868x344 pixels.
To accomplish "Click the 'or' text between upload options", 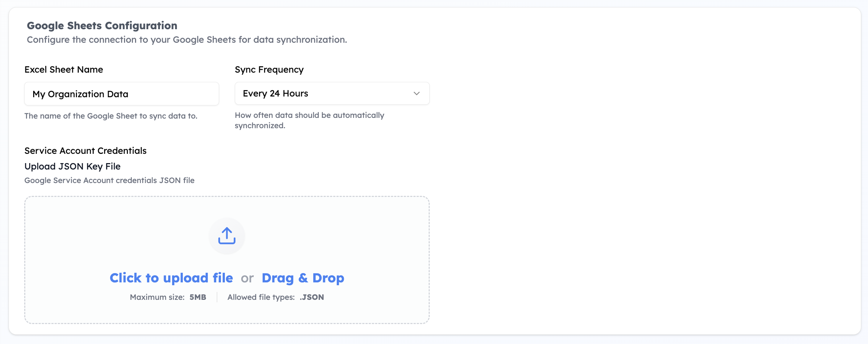I will coord(247,278).
